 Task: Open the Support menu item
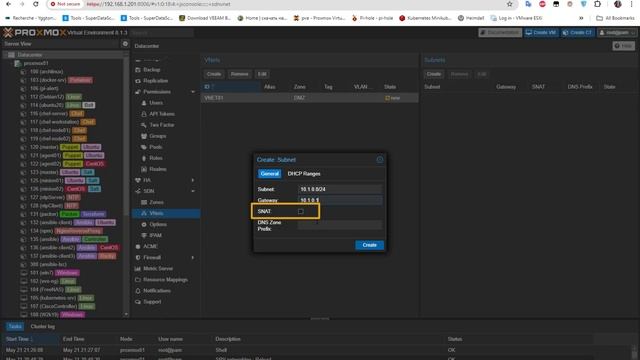[152, 302]
